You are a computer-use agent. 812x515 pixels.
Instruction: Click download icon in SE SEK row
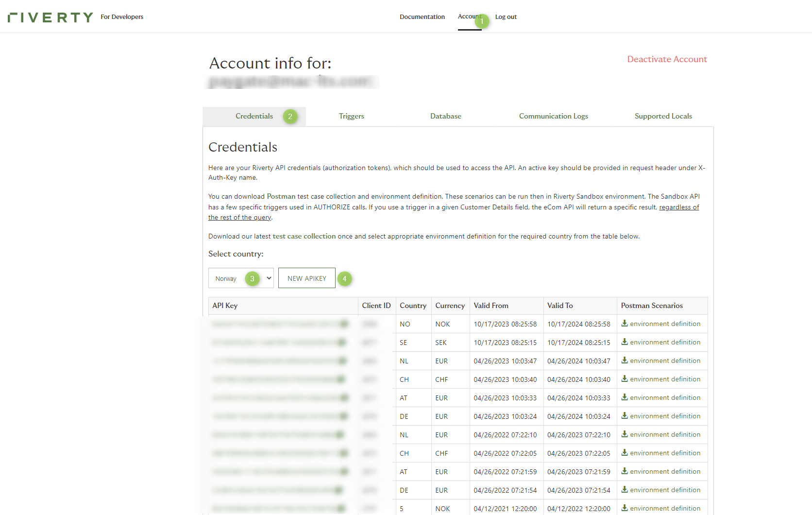pos(625,342)
